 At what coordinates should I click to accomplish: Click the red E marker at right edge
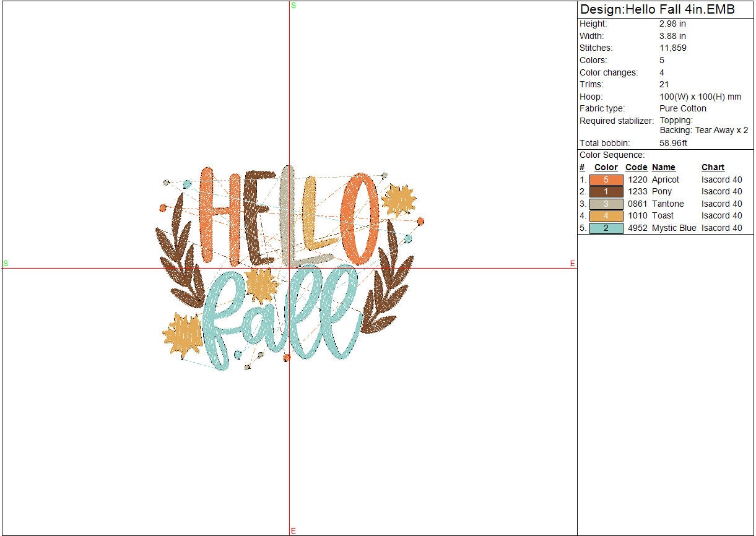[572, 264]
